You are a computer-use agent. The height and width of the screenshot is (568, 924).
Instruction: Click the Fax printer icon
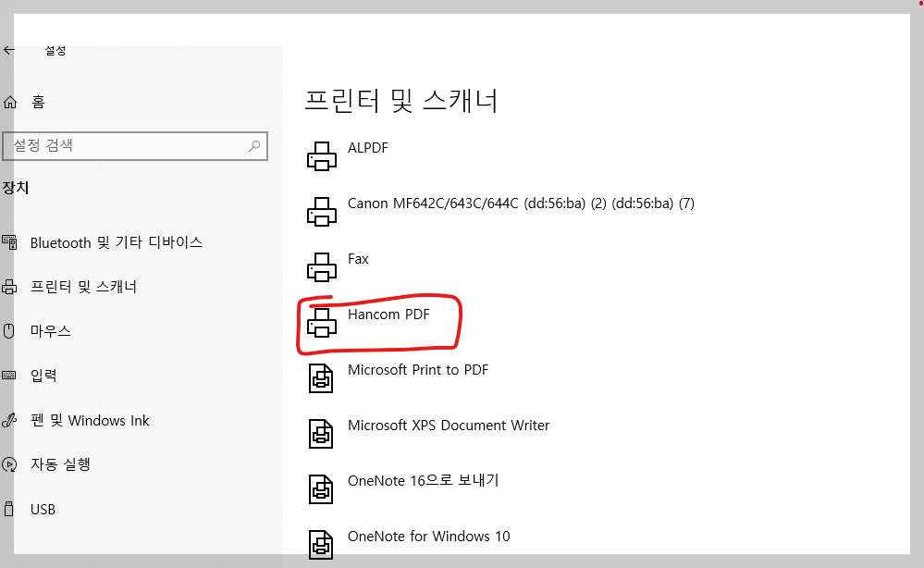pyautogui.click(x=322, y=267)
